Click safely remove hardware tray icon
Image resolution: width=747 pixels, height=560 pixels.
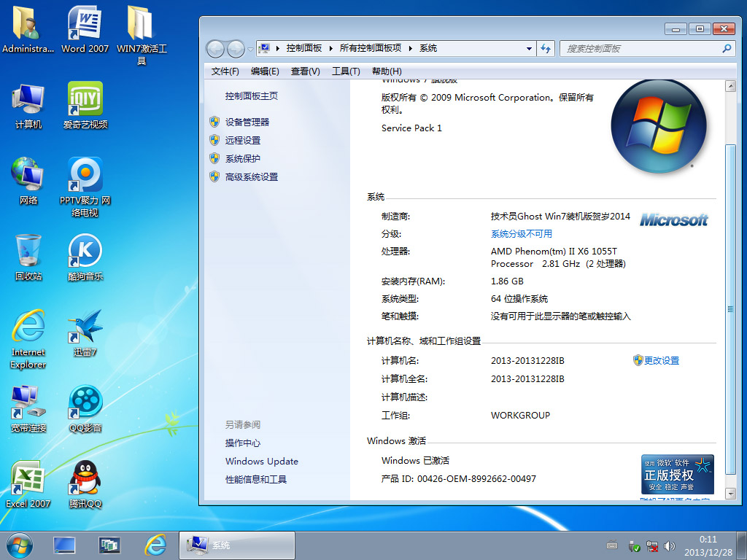coord(634,546)
